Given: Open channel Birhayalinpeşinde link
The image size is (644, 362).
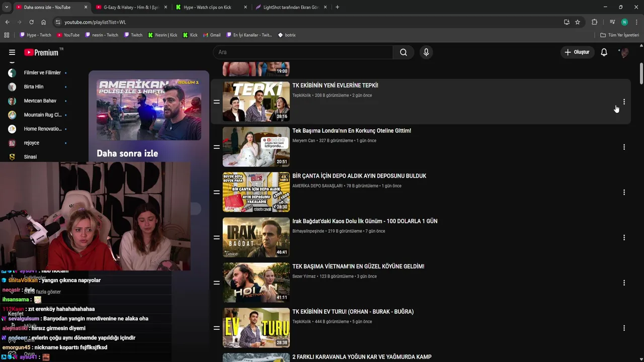Looking at the screenshot, I should [308, 231].
